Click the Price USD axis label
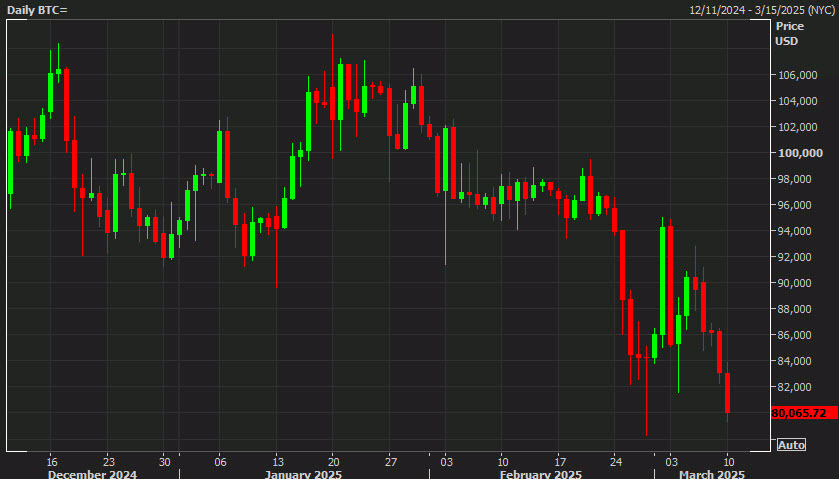Screen dimensions: 839x479 click(790, 33)
